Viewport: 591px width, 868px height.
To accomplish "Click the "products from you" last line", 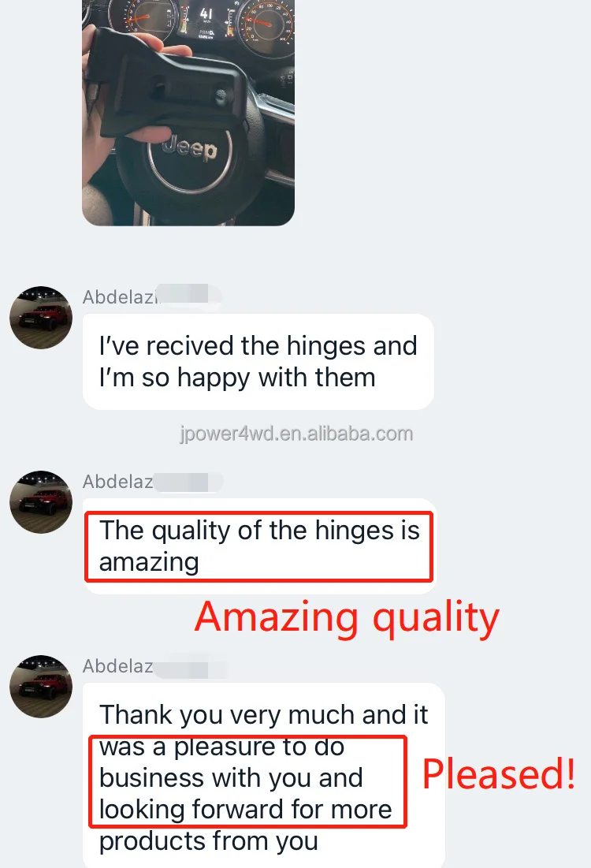I will tap(209, 841).
